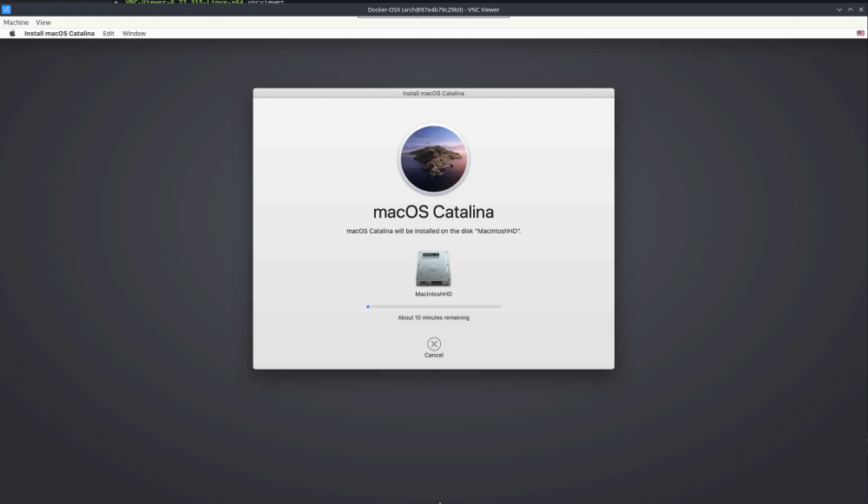The width and height of the screenshot is (868, 504).
Task: Minimize the VNC Viewer window
Action: pos(839,10)
